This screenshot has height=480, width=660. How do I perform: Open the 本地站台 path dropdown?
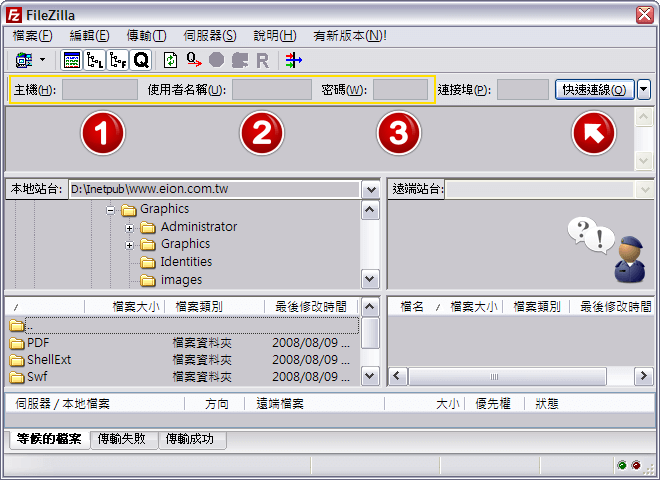pos(371,189)
